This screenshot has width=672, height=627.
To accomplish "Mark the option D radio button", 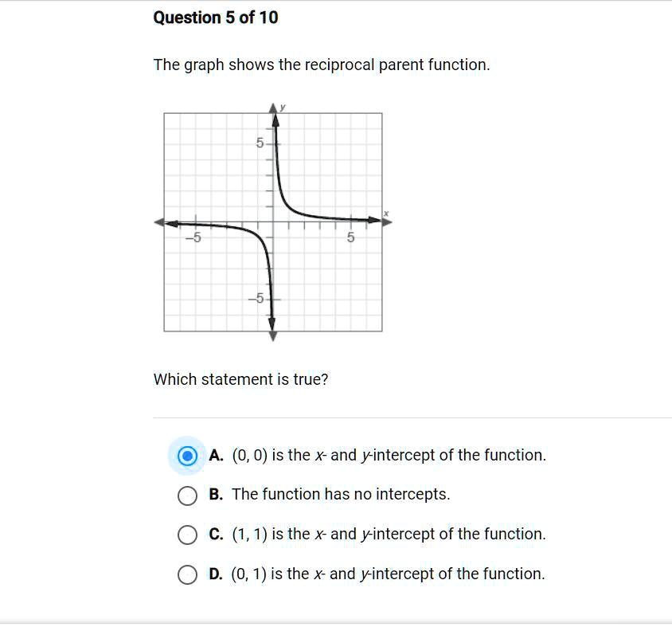I will pyautogui.click(x=187, y=574).
